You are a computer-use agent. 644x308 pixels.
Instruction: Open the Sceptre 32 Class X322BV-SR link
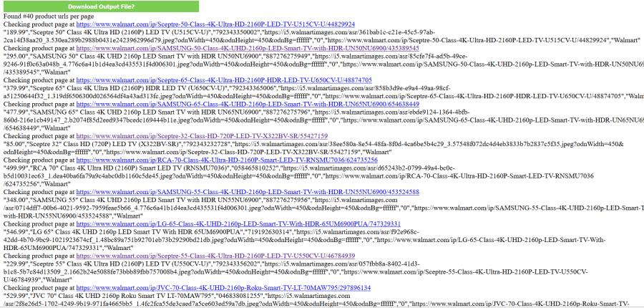(x=202, y=136)
